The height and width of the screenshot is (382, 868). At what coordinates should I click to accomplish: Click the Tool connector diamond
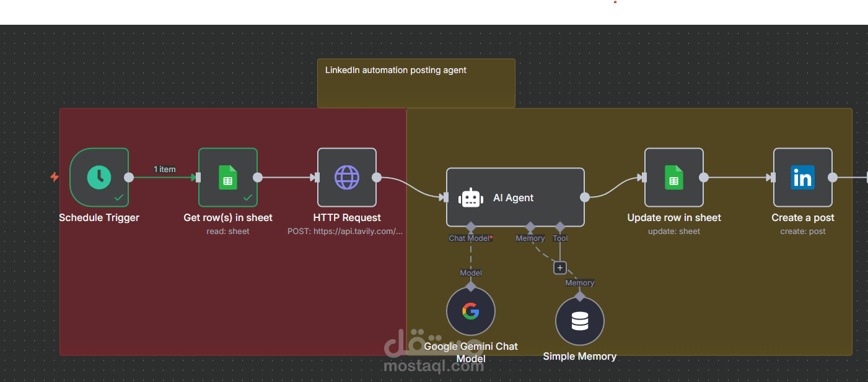[x=559, y=227]
